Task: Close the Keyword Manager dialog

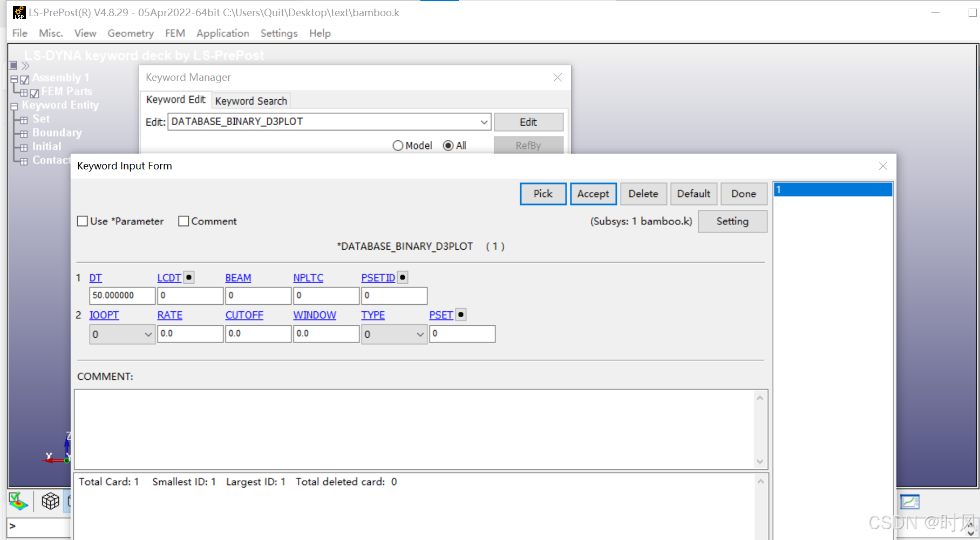Action: click(x=557, y=78)
